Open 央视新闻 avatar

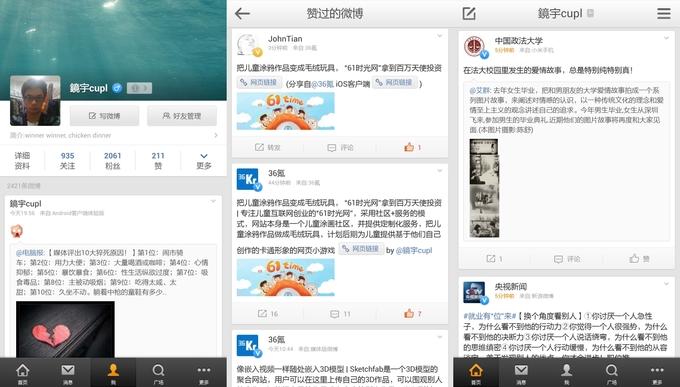(x=474, y=292)
